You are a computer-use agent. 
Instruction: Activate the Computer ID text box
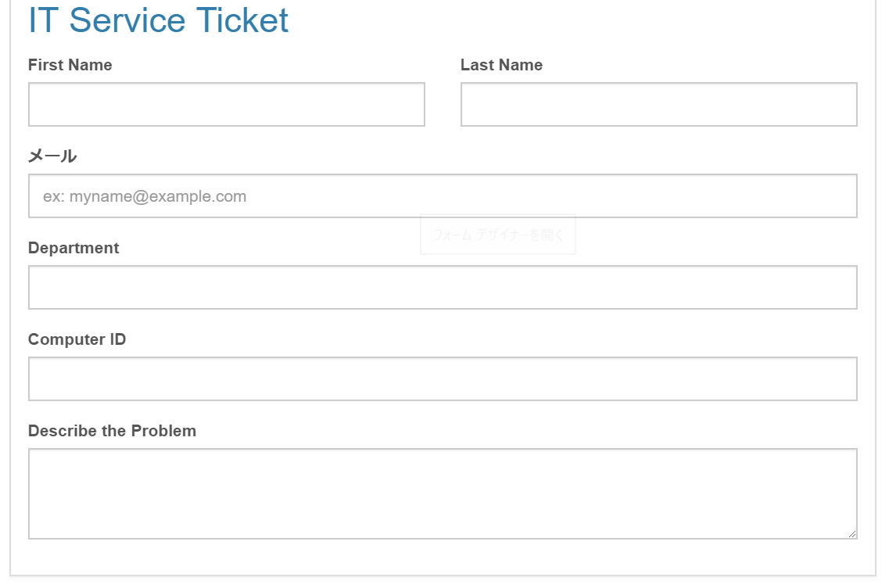tap(443, 378)
